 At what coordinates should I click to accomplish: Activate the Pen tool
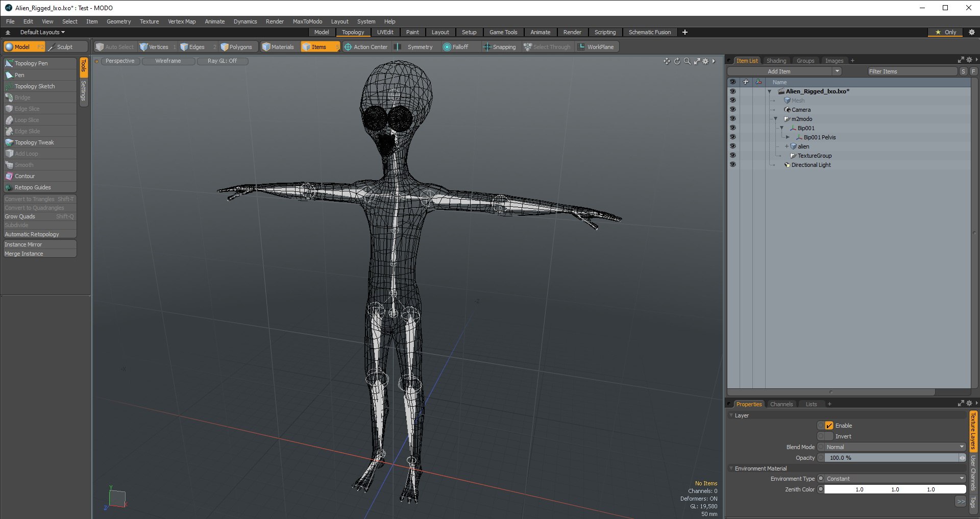tap(40, 75)
